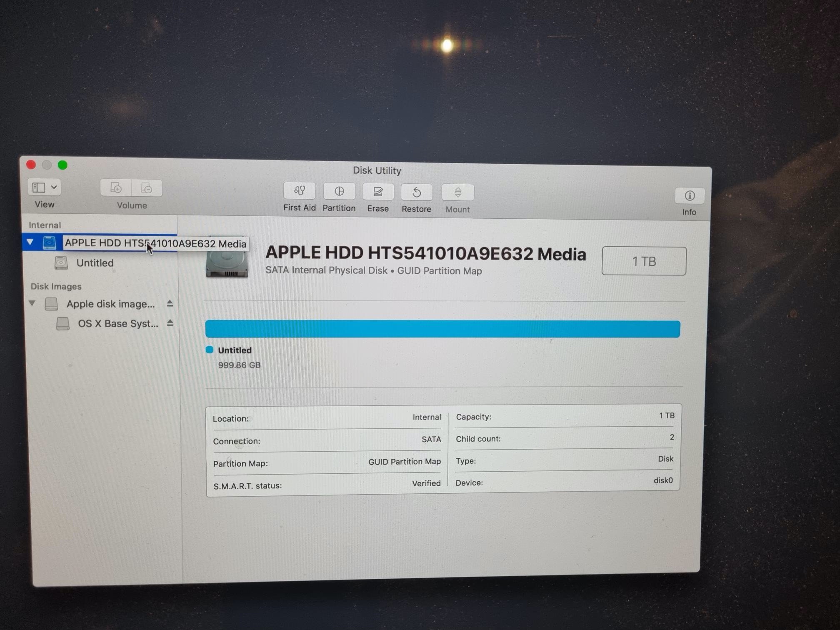This screenshot has height=630, width=840.
Task: Click the blue Untitled legend dot
Action: (x=210, y=350)
